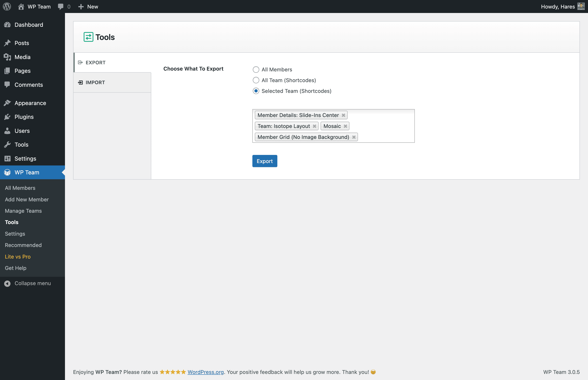Select the All Members radio option
Image resolution: width=588 pixels, height=380 pixels.
coord(256,70)
